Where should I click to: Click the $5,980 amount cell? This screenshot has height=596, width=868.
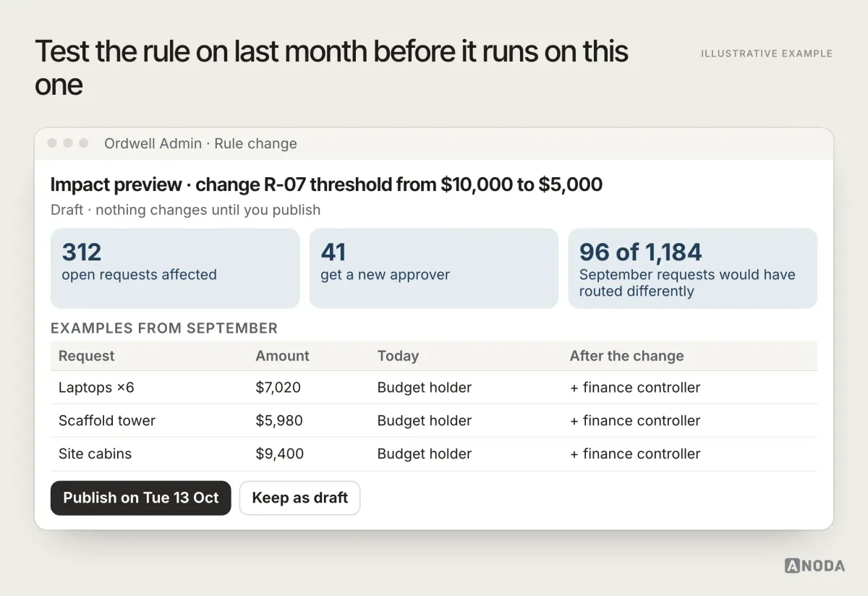(279, 421)
